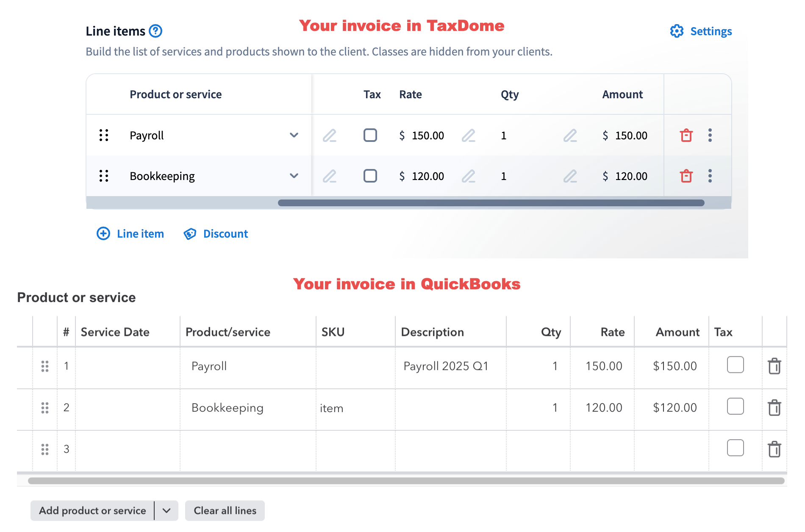This screenshot has width=805, height=532.
Task: Delete the Bookkeeping line with red trash icon
Action: point(686,176)
